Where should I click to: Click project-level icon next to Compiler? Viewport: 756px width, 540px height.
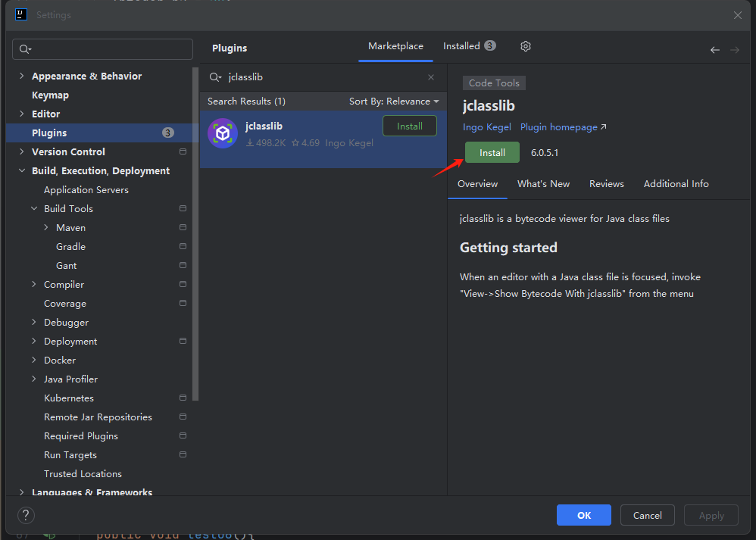183,284
